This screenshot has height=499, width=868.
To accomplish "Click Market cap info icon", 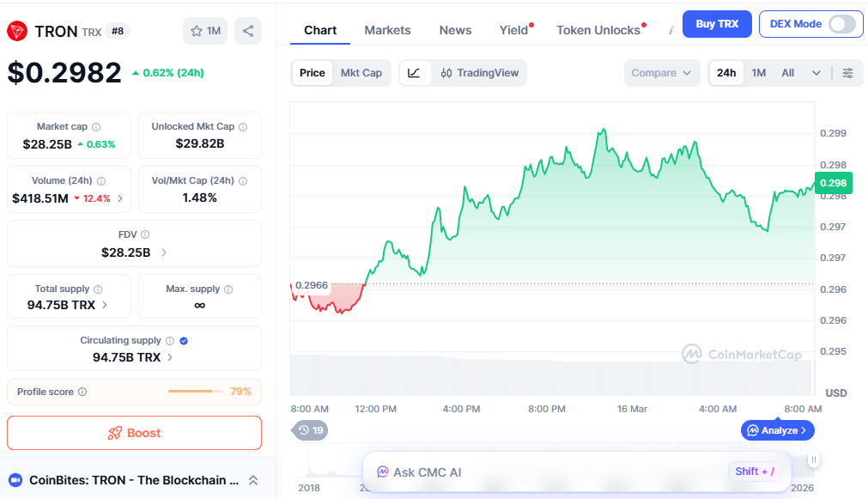I will pos(96,127).
